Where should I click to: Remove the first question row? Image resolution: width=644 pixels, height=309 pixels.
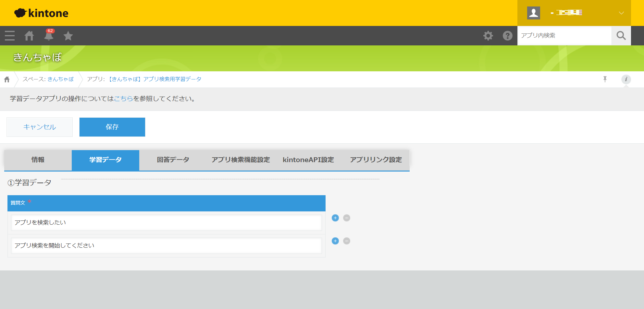[x=347, y=218]
